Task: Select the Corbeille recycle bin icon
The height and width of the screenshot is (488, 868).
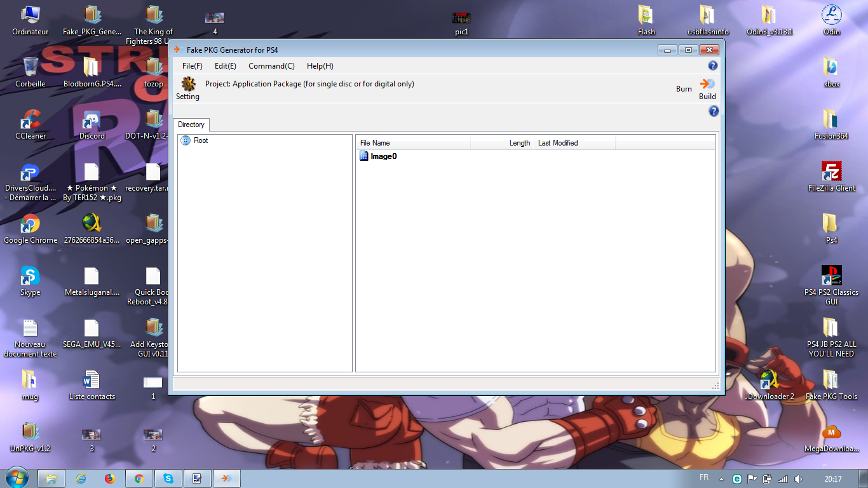Action: [30, 72]
